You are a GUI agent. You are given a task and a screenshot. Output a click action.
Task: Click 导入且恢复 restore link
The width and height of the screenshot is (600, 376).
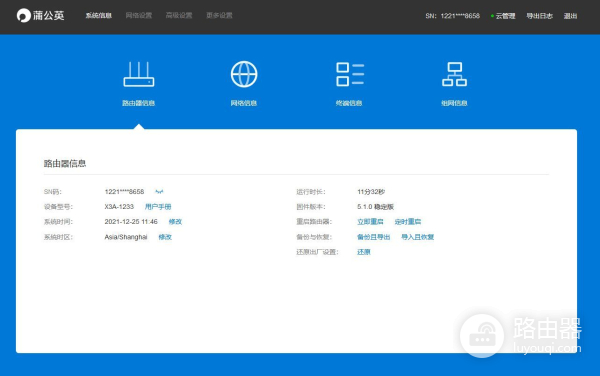417,237
